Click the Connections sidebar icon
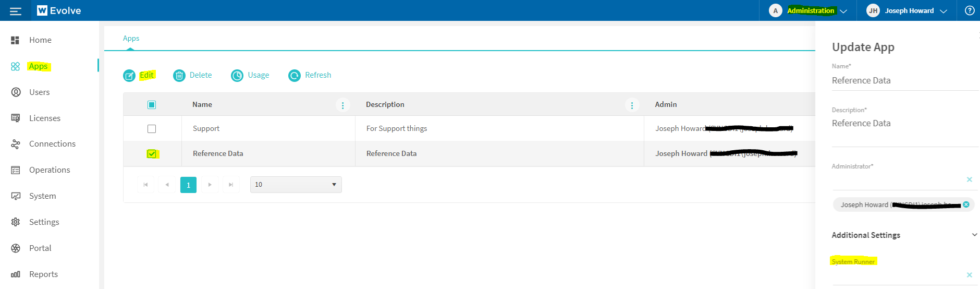This screenshot has width=980, height=289. click(x=16, y=144)
